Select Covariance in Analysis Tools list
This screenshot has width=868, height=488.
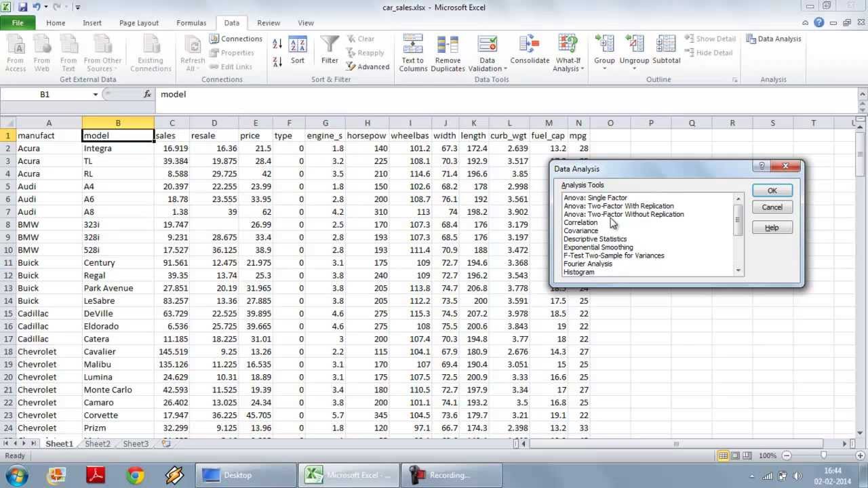click(x=581, y=230)
